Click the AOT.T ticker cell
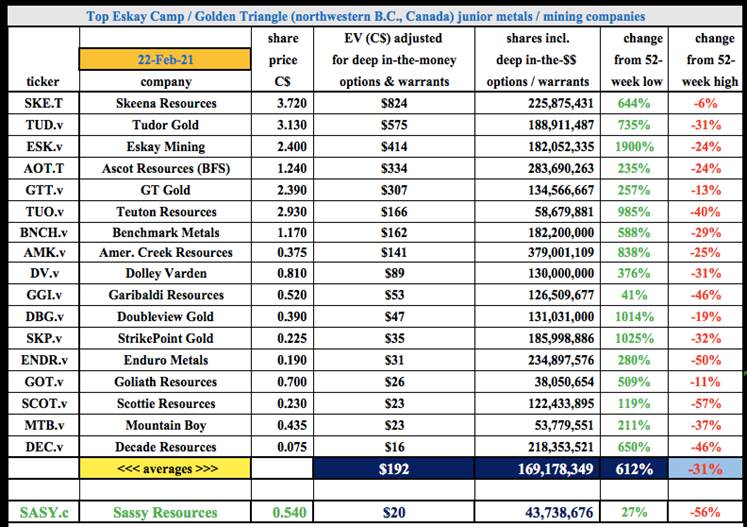747x527 pixels. [x=43, y=168]
